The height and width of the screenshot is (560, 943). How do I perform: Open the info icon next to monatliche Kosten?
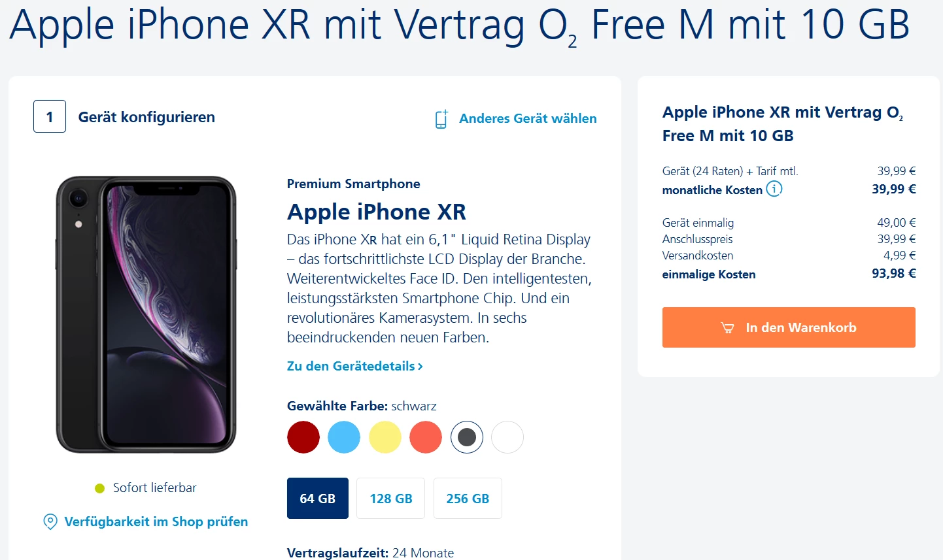[x=774, y=189]
